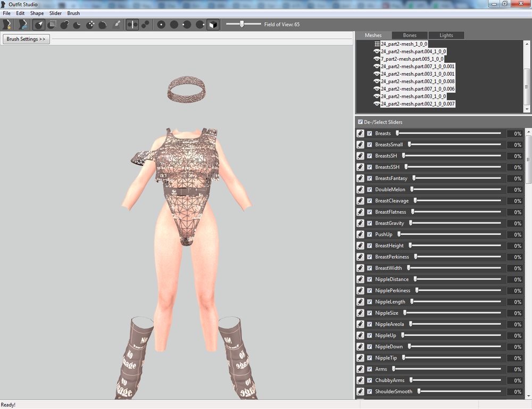The image size is (532, 409).
Task: Toggle eye for 24_part2-mesh.part.002_1_0_0.007
Action: (377, 104)
